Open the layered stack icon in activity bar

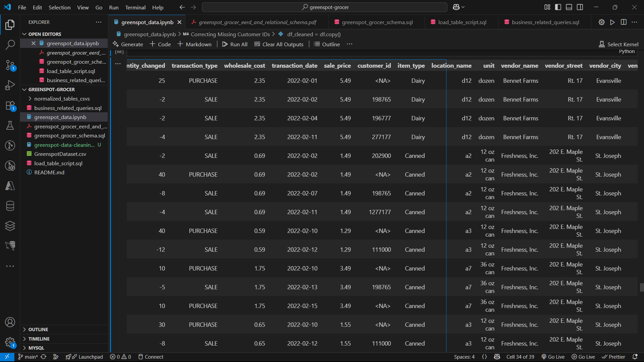click(10, 226)
